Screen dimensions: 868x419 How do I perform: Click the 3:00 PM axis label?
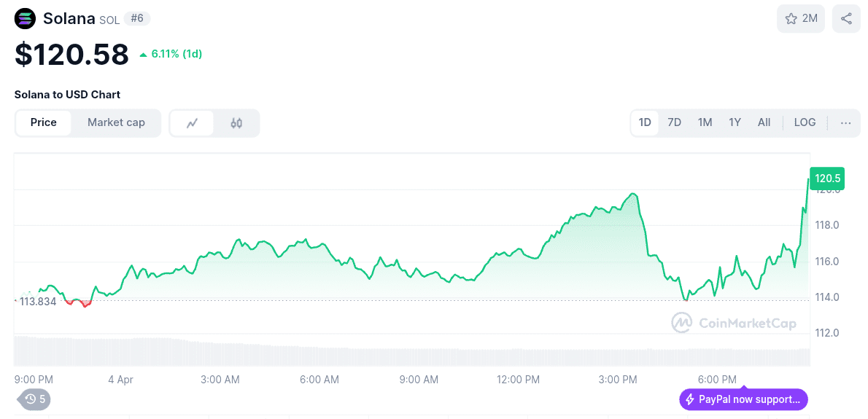click(x=618, y=380)
